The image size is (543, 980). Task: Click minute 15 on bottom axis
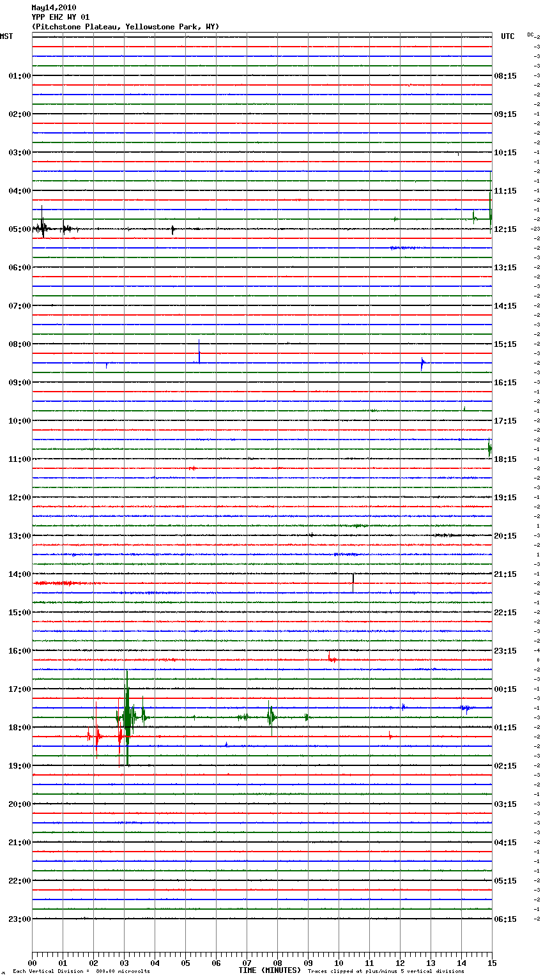492,963
